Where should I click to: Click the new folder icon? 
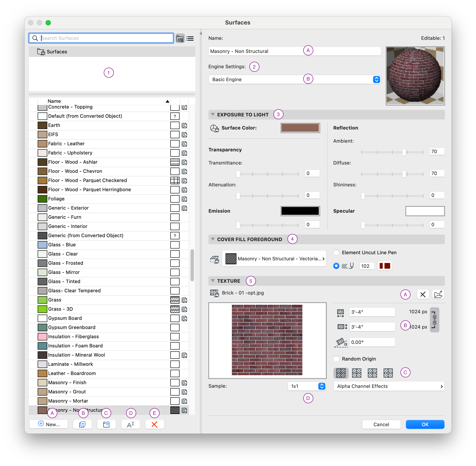(x=106, y=424)
